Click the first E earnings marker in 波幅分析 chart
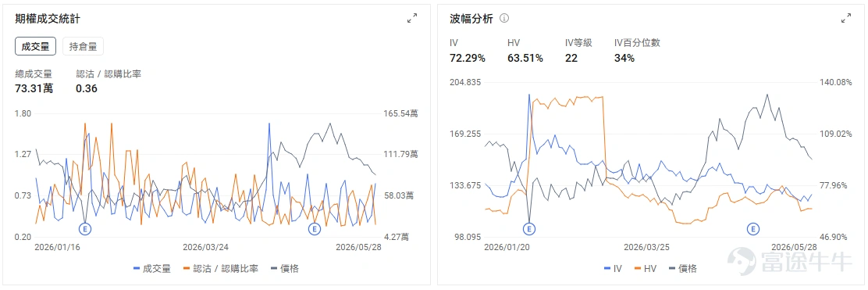 point(529,228)
